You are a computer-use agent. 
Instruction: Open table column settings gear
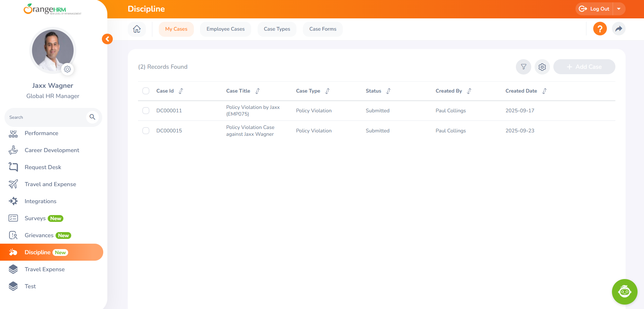click(x=542, y=67)
